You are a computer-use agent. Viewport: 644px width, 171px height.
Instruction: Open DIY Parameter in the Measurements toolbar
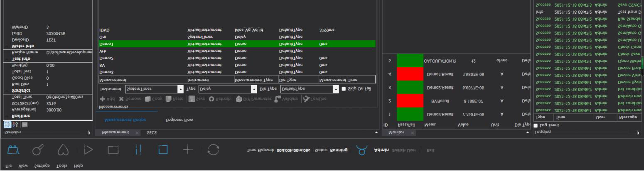click(254, 99)
